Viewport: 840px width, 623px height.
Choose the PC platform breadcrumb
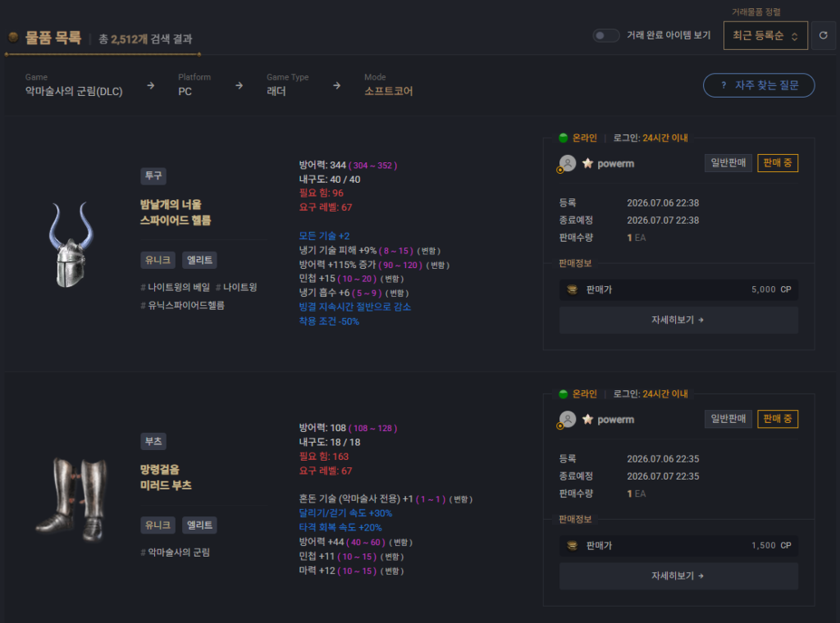[x=185, y=91]
